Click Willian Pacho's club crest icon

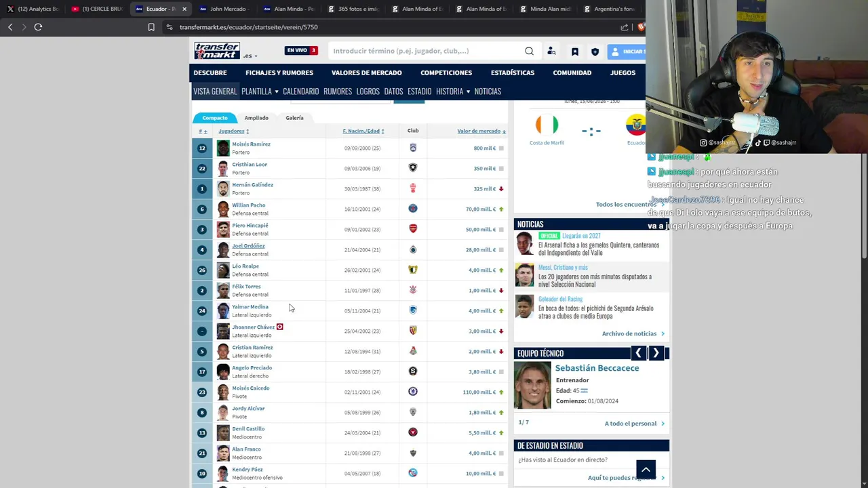coord(413,209)
